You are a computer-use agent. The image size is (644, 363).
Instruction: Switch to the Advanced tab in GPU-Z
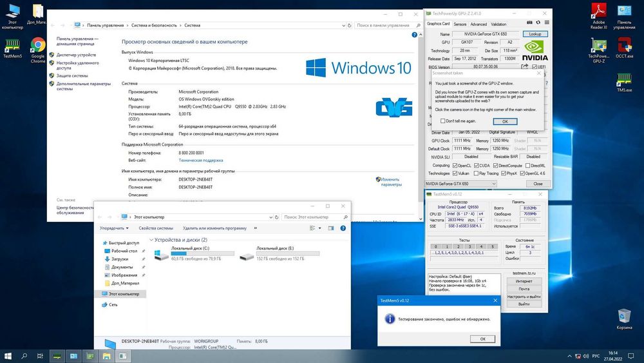point(478,25)
